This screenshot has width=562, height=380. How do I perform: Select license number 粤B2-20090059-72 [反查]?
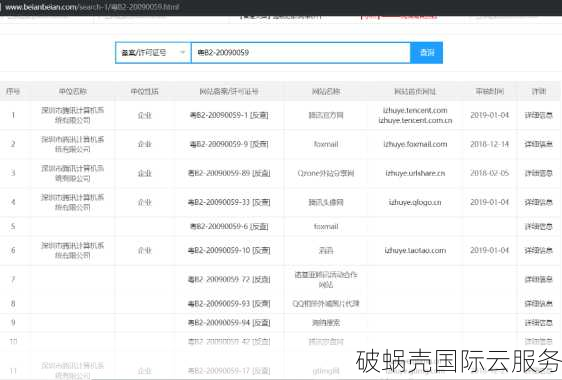(229, 279)
